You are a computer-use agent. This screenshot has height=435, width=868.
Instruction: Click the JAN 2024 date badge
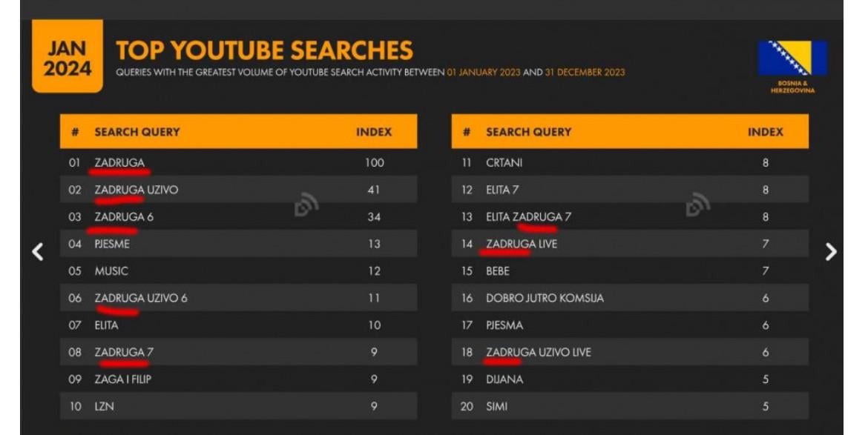68,56
